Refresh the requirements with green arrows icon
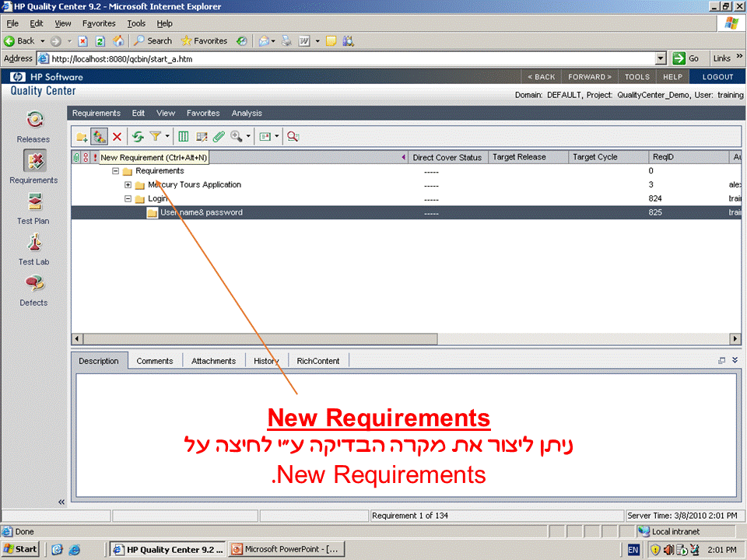The width and height of the screenshot is (747, 560). 138,137
